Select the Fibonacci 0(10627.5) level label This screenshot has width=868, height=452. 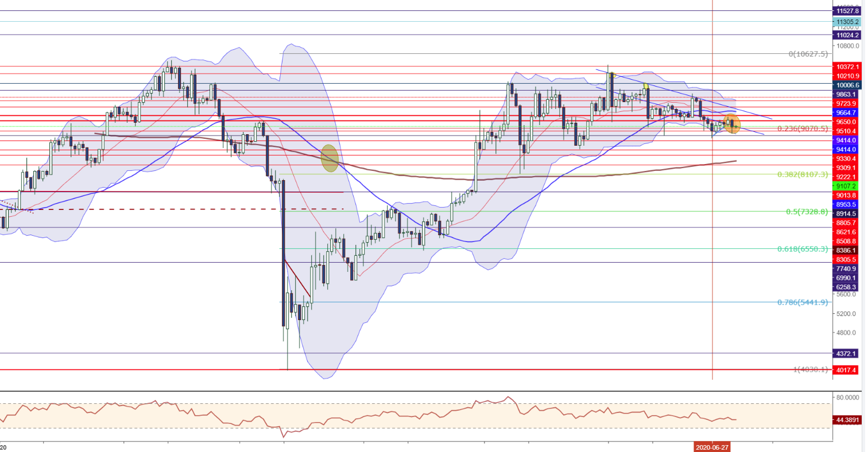coord(808,54)
